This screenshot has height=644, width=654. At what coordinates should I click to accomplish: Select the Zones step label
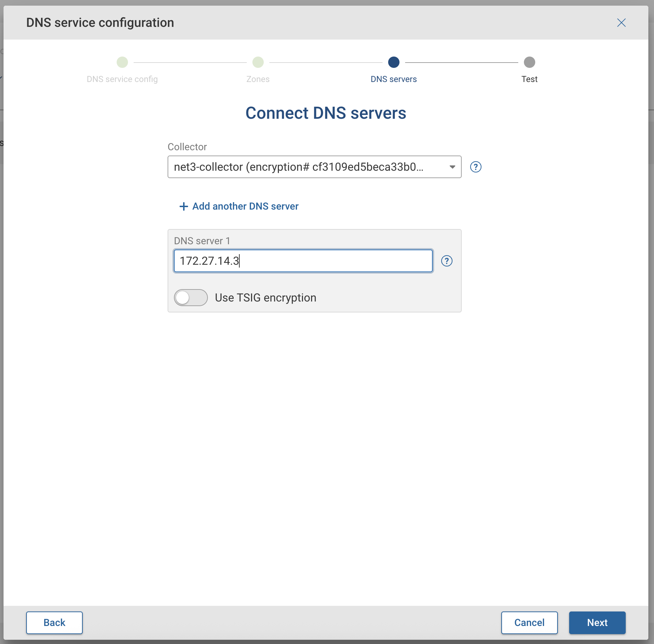pos(258,79)
